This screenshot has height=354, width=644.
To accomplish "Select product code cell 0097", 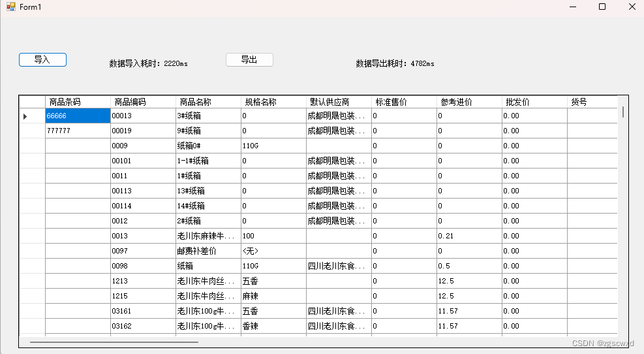I will coord(143,251).
